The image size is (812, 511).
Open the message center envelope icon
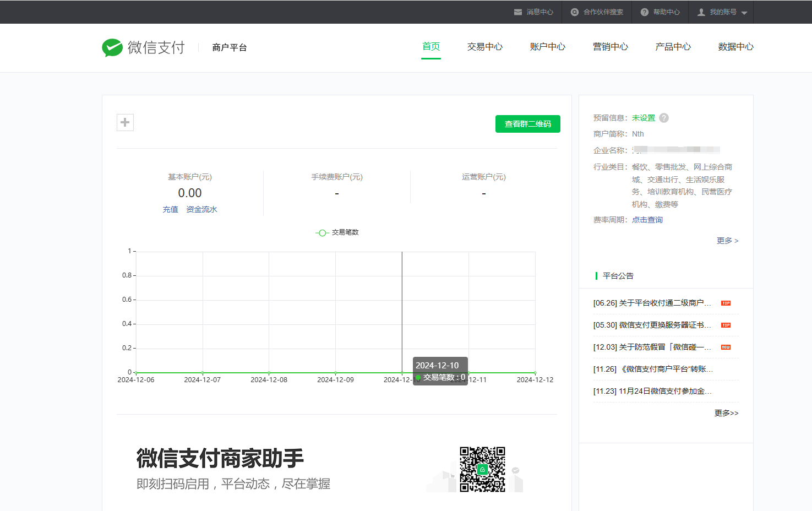coord(518,12)
